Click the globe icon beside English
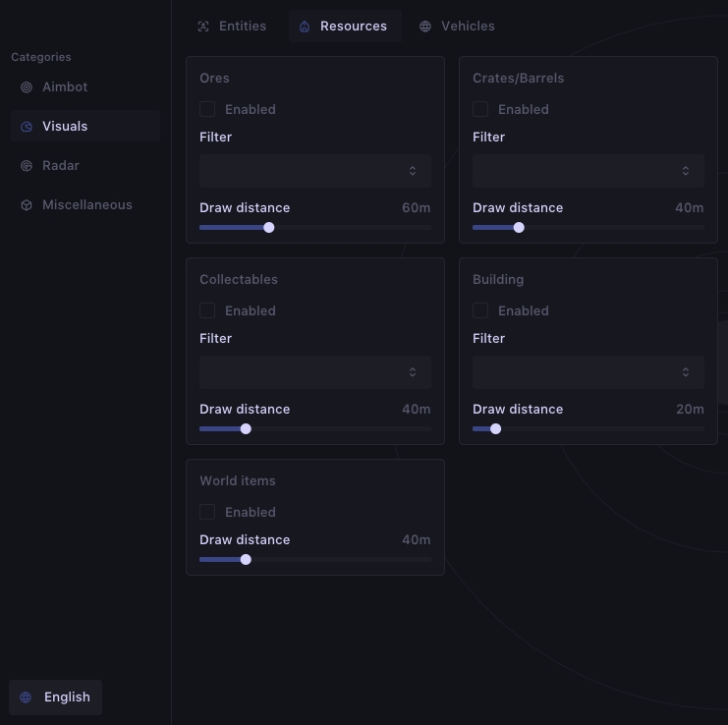The width and height of the screenshot is (728, 725). coord(26,697)
